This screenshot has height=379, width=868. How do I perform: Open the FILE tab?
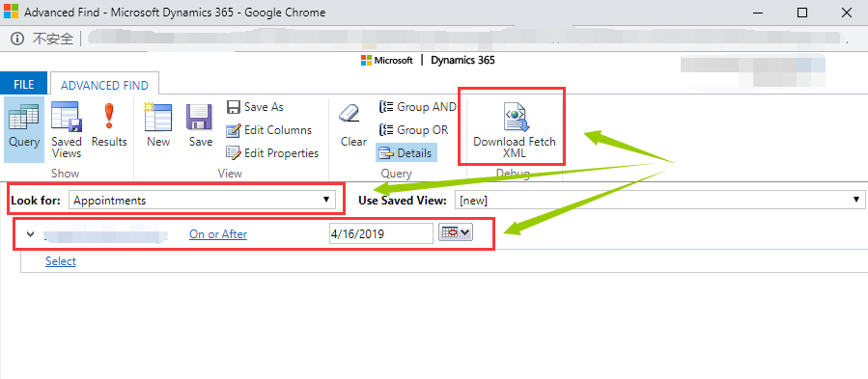[24, 85]
